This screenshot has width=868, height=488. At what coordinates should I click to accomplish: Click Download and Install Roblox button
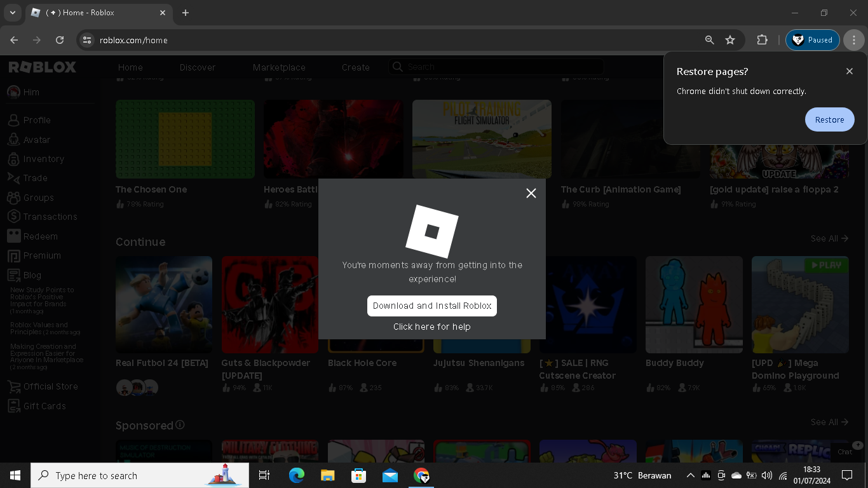[432, 306]
